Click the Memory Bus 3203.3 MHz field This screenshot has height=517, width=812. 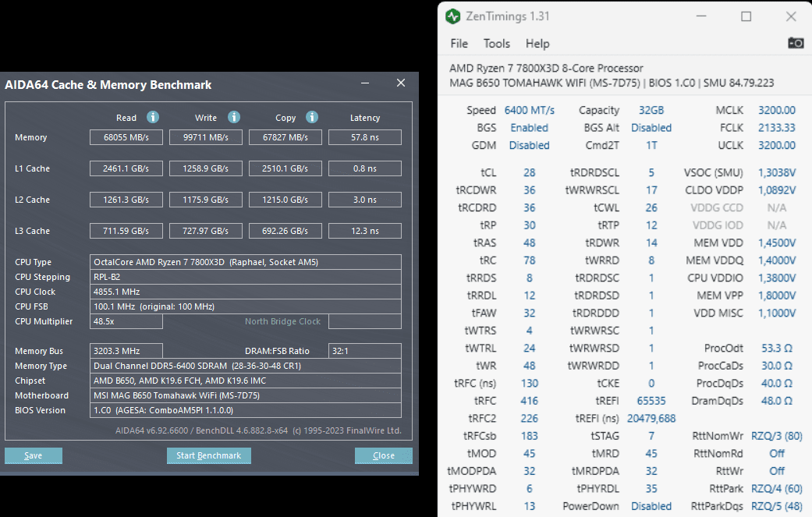[126, 351]
